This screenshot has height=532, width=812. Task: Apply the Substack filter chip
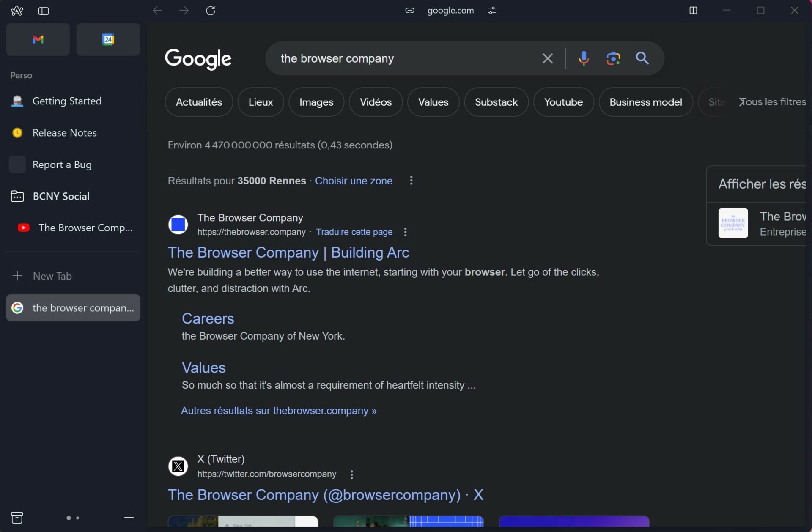pyautogui.click(x=496, y=102)
